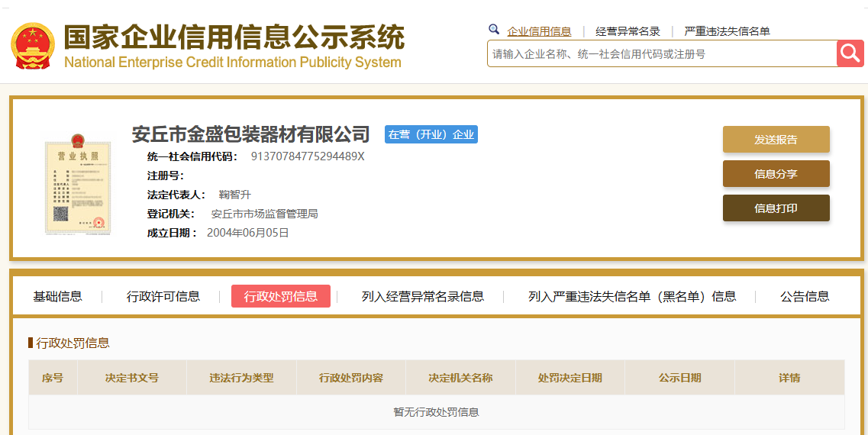The width and height of the screenshot is (868, 435).
Task: Click the 统一社会信用代码 label
Action: coord(192,156)
